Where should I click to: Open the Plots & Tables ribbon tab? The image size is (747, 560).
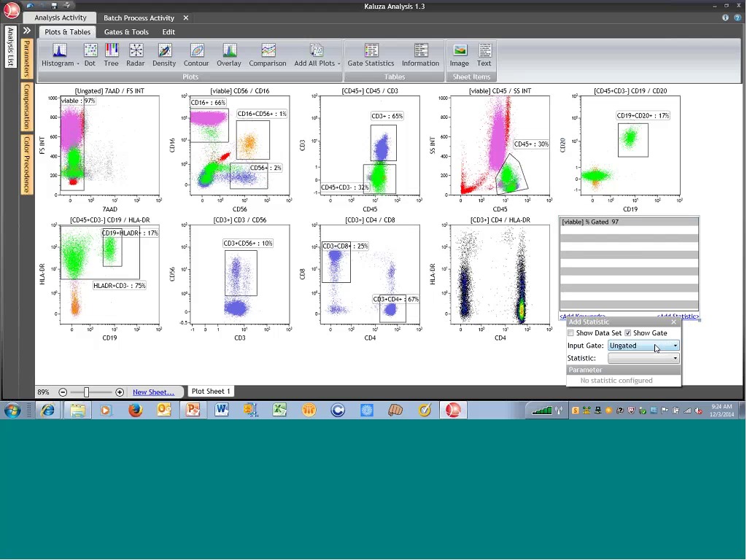click(x=68, y=32)
